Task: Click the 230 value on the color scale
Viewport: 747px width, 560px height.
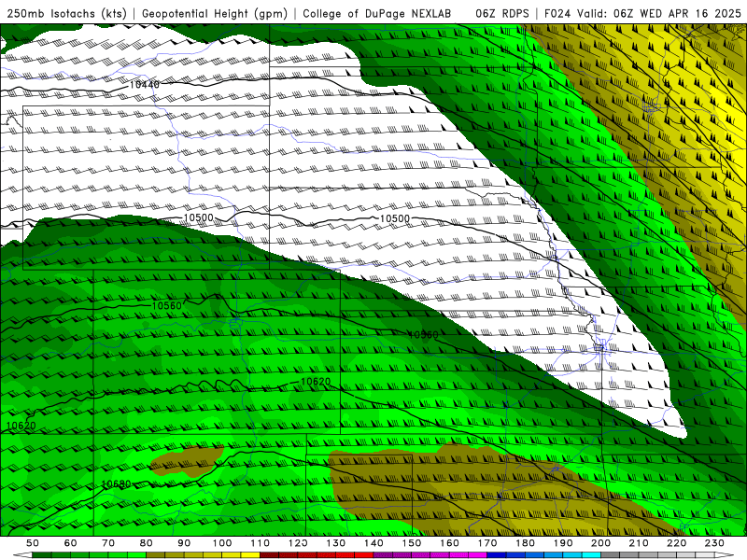Action: coord(715,543)
